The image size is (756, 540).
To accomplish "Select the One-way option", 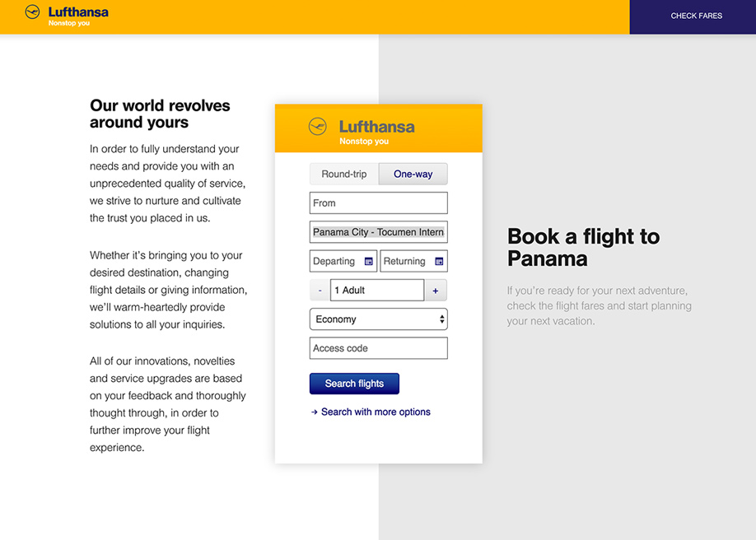I will [x=413, y=175].
